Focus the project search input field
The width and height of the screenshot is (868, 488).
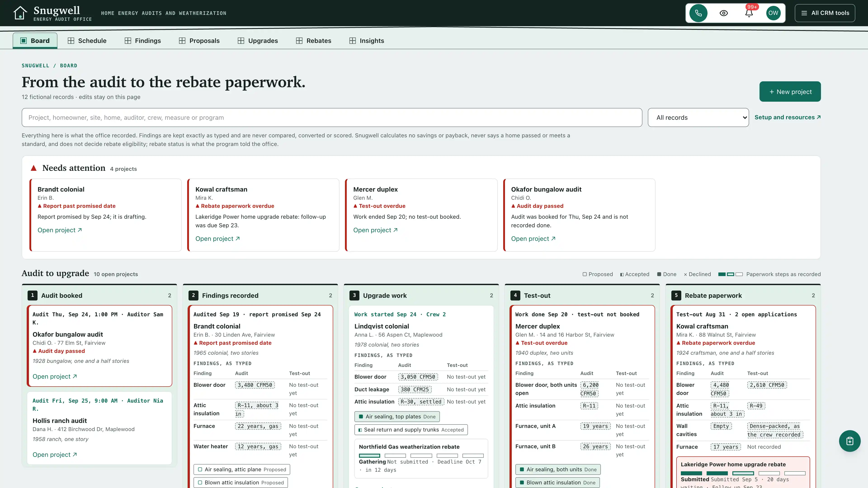(332, 117)
